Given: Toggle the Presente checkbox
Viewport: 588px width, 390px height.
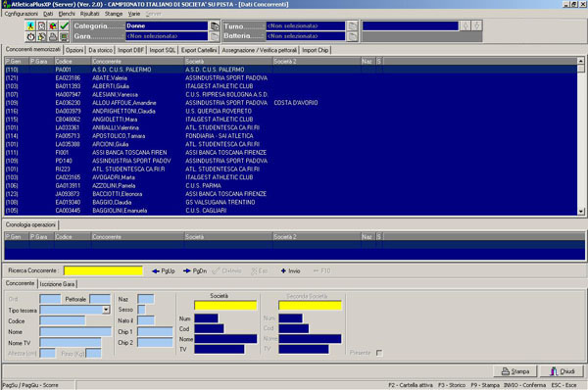Looking at the screenshot, I should click(379, 353).
